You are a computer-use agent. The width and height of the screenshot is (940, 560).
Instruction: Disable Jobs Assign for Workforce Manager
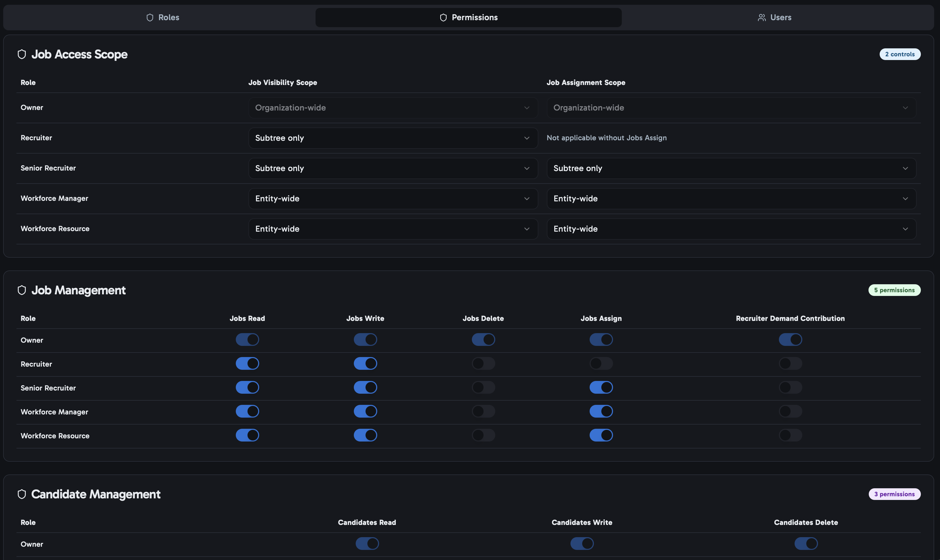tap(601, 411)
